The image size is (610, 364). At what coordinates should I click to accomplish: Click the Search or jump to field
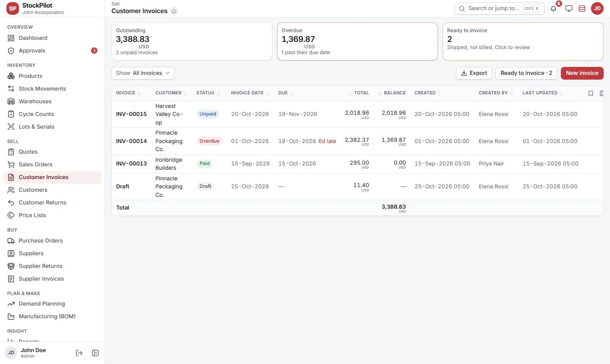[499, 8]
